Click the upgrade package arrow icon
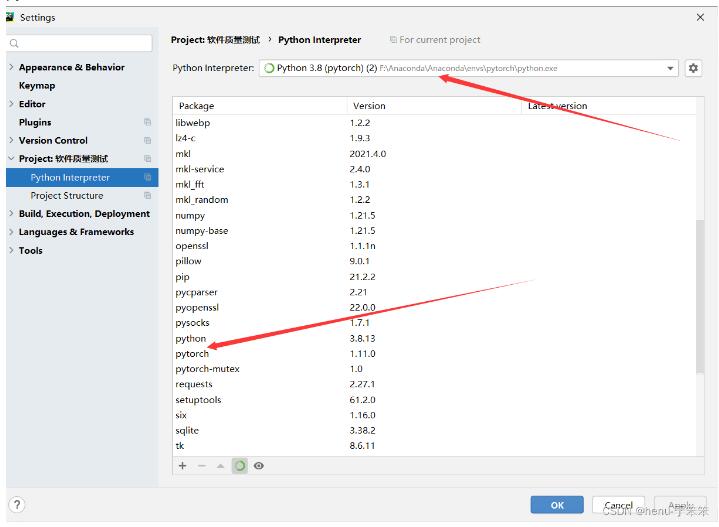The height and width of the screenshot is (527, 719). pos(221,466)
